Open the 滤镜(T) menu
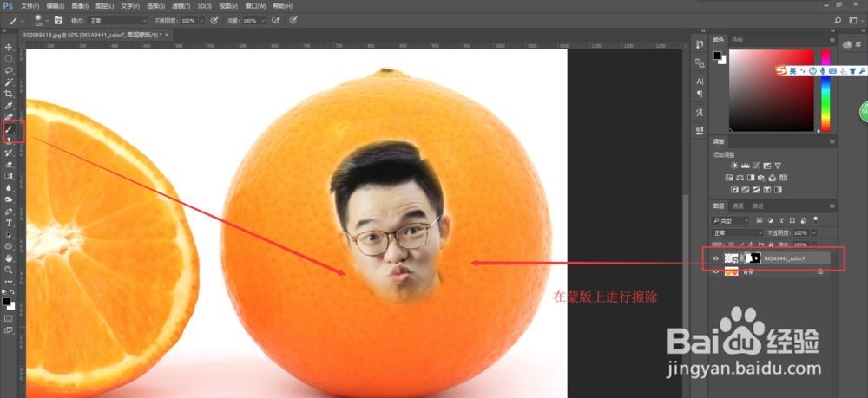The height and width of the screenshot is (398, 868). pyautogui.click(x=181, y=6)
